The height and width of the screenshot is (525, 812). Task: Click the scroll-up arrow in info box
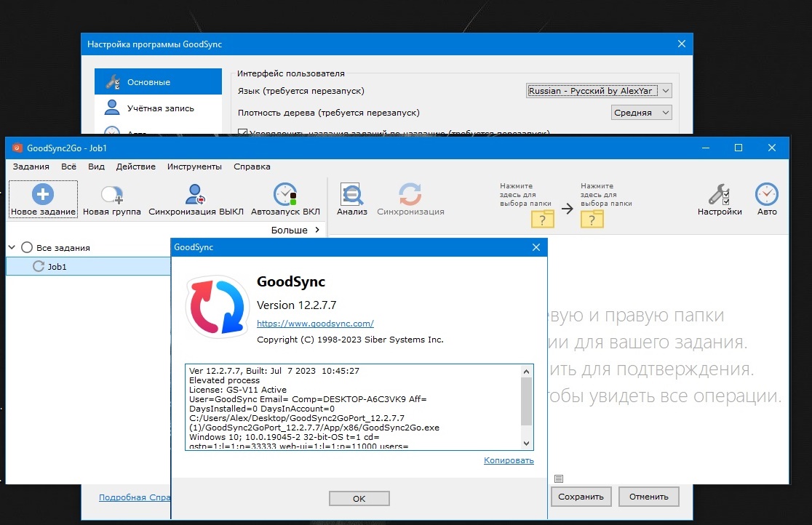[x=526, y=372]
